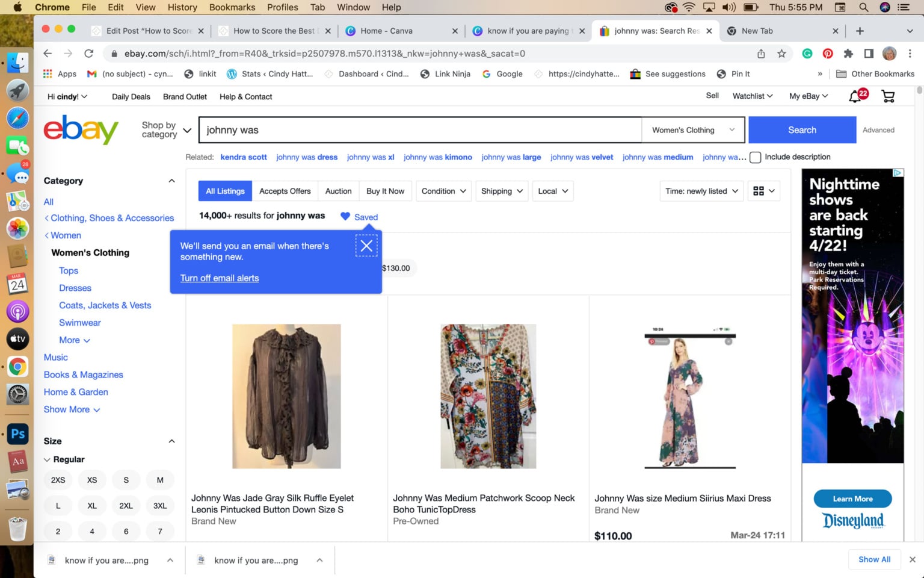
Task: Open the Shipping filter dropdown
Action: 502,191
